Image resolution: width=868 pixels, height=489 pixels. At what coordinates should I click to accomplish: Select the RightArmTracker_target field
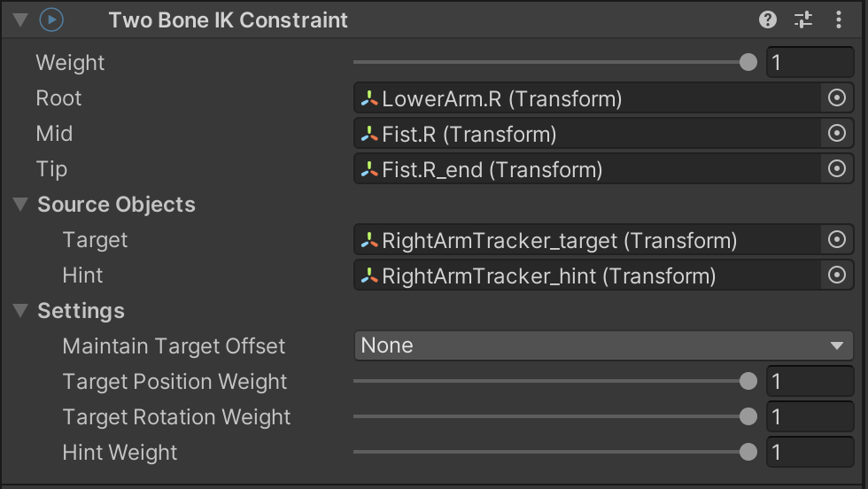tap(586, 240)
